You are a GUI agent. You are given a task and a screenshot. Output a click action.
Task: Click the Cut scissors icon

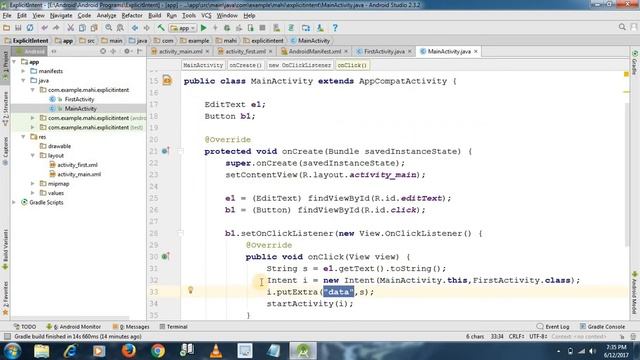click(70, 28)
